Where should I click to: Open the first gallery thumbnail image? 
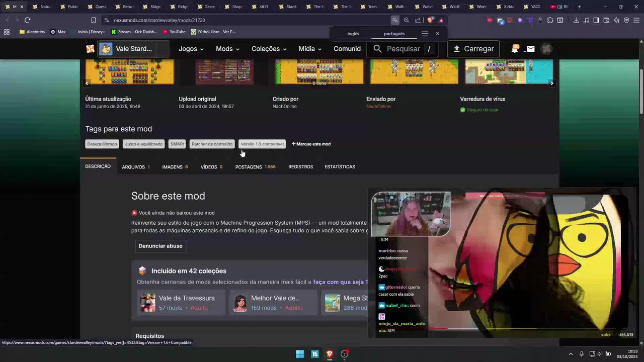[x=130, y=72]
